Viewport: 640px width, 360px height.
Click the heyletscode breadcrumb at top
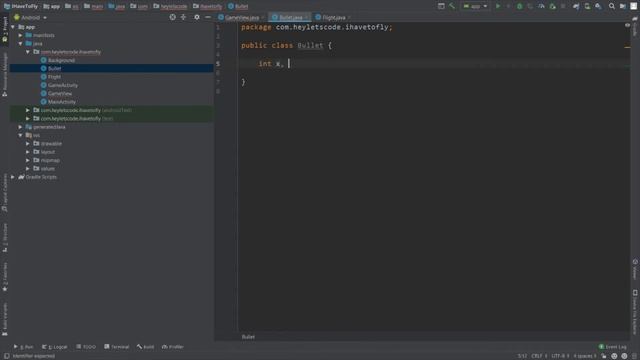tap(170, 6)
